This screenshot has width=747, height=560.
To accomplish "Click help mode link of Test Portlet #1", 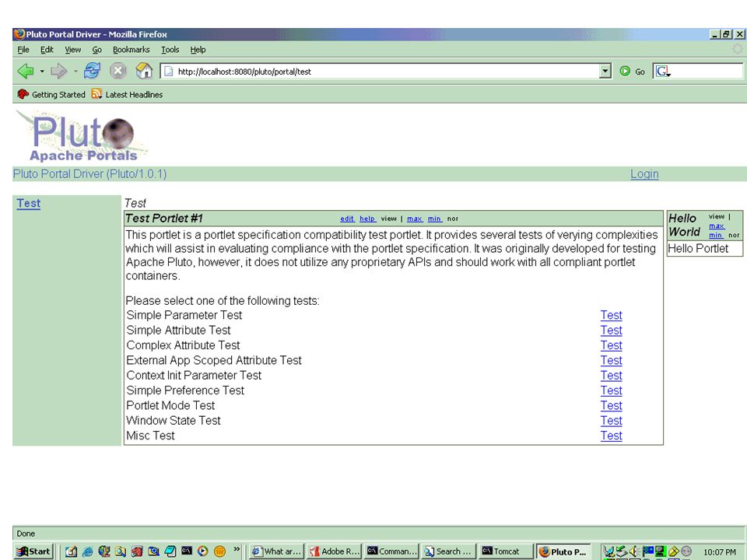I will pos(367,219).
